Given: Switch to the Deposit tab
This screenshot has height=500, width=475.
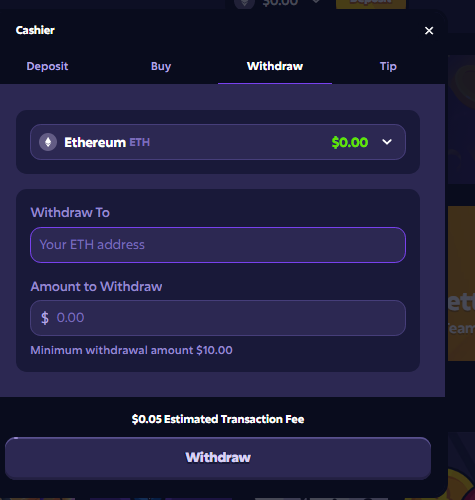Looking at the screenshot, I should (x=47, y=66).
